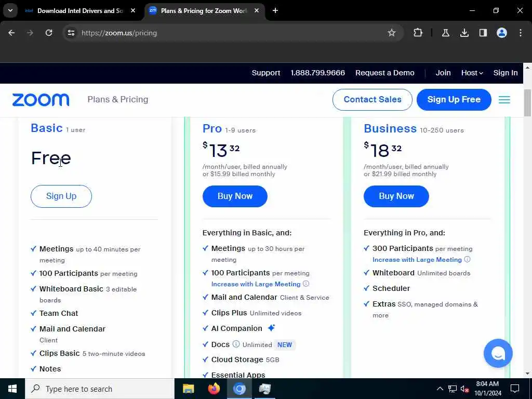Click the AI Companion sparkle icon
532x399 pixels.
pos(271,328)
